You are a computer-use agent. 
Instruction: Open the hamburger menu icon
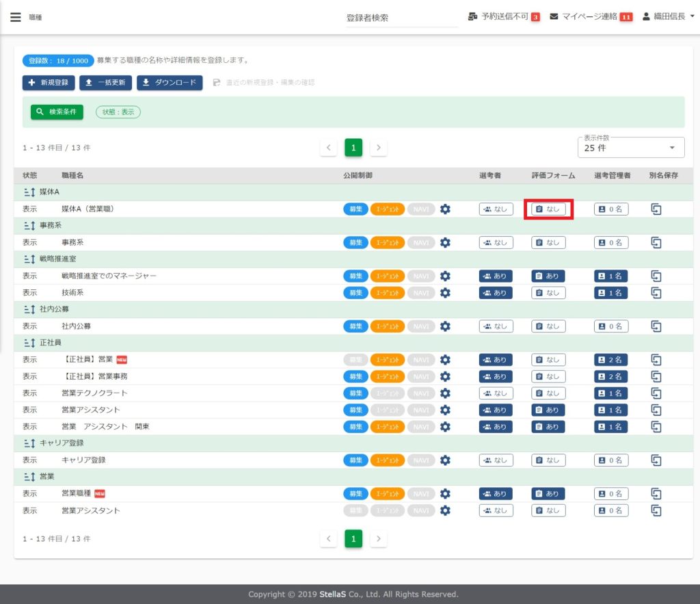coord(15,17)
